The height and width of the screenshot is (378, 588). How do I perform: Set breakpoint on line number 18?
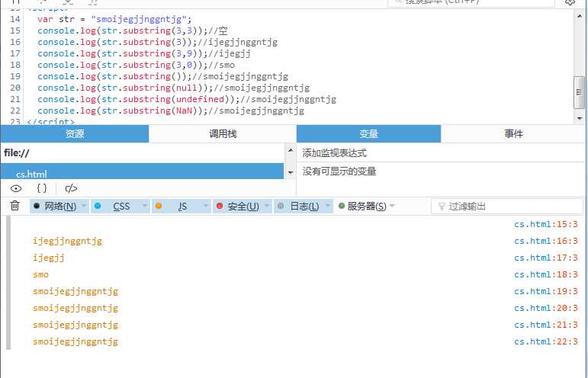tap(15, 65)
